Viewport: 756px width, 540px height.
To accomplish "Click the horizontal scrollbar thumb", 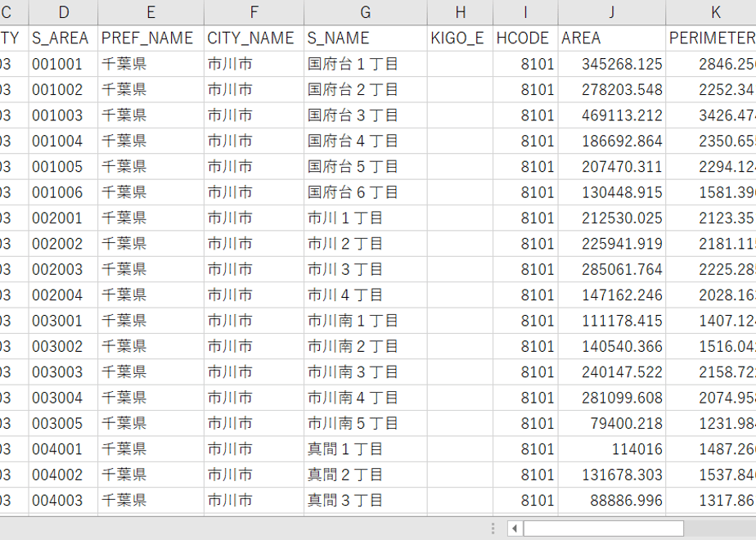I will click(x=603, y=529).
